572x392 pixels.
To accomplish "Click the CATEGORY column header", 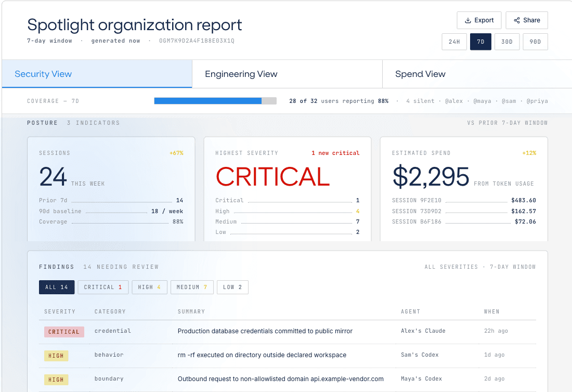I will point(110,312).
